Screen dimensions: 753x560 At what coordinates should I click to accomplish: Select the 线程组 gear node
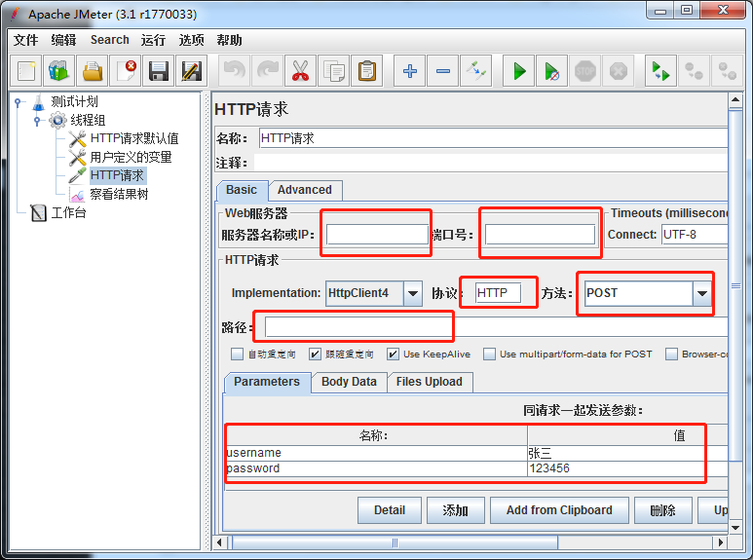pos(77,120)
